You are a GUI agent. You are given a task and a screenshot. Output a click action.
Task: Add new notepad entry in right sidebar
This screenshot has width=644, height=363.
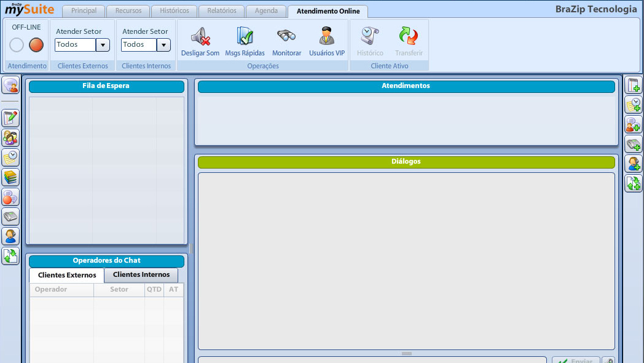pyautogui.click(x=634, y=85)
